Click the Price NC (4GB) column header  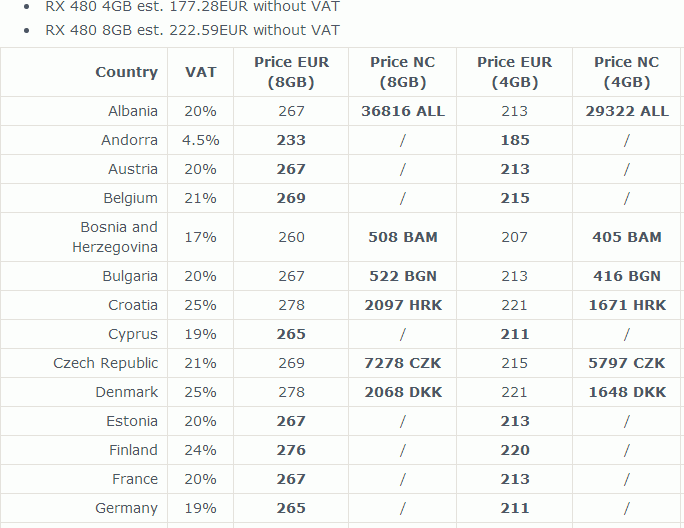tap(627, 72)
